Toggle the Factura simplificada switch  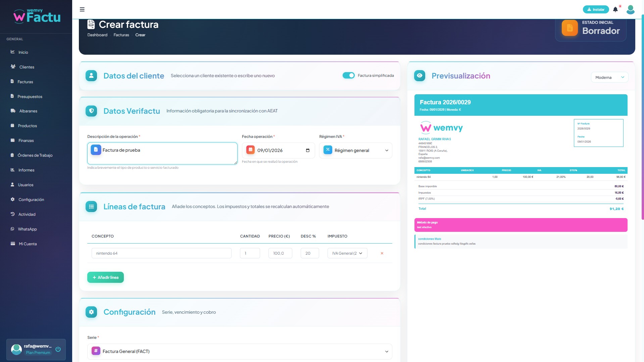(348, 75)
